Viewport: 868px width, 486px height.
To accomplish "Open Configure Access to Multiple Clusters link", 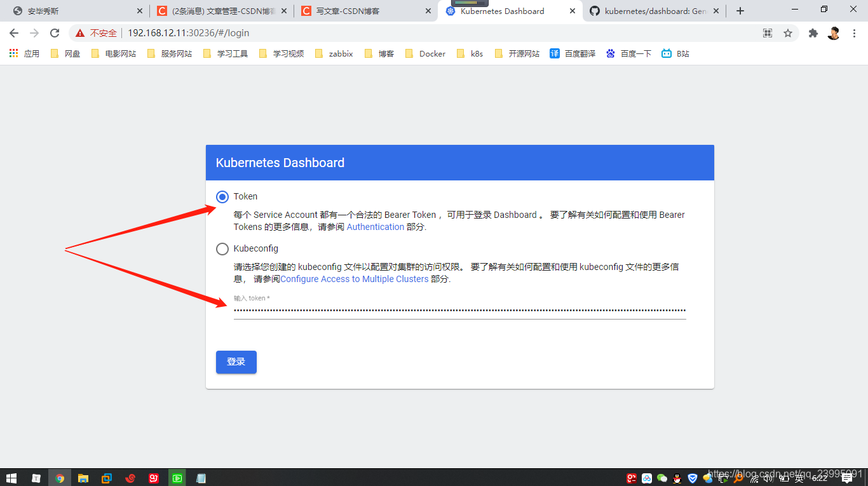I will (x=355, y=279).
